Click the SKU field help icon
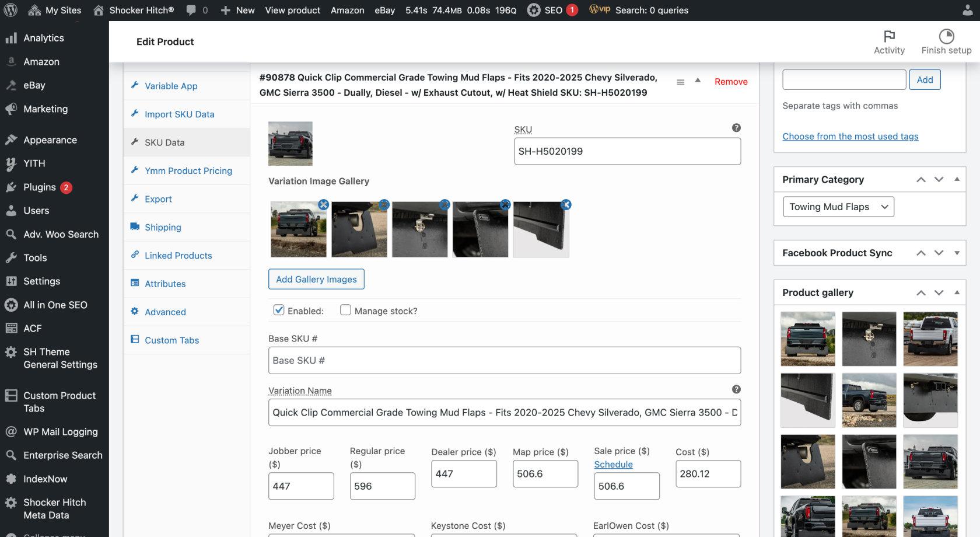This screenshot has width=980, height=537. (x=736, y=128)
